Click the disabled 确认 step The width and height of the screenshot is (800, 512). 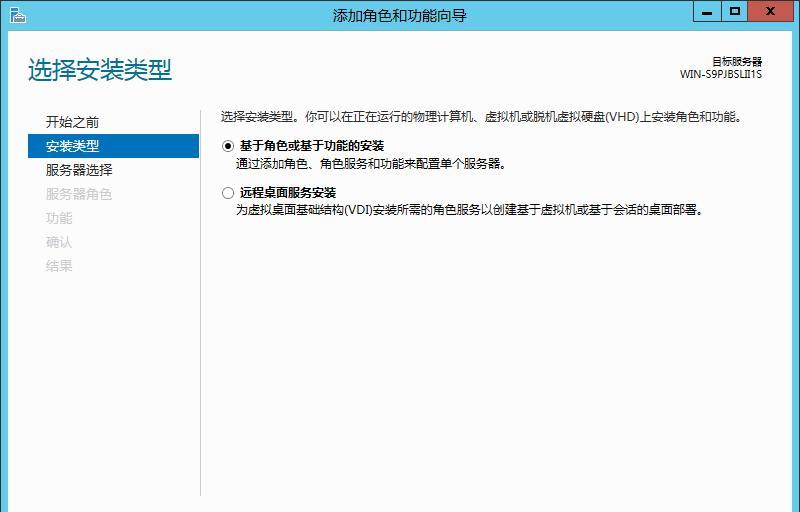[x=59, y=242]
